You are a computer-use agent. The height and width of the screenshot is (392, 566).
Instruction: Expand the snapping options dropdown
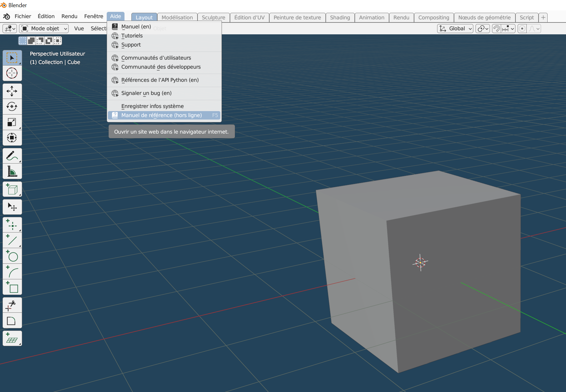coord(508,29)
